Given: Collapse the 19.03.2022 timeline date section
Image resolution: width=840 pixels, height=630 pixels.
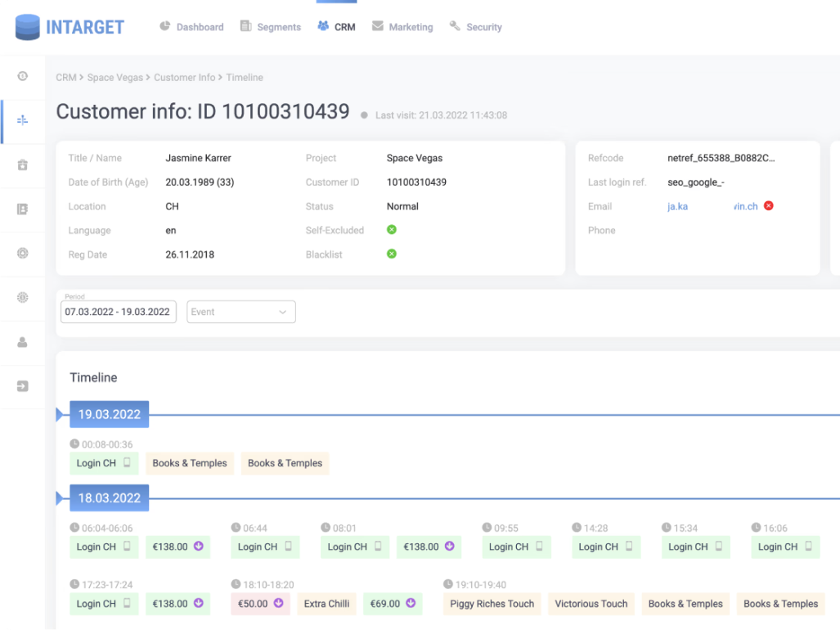Looking at the screenshot, I should [x=59, y=415].
